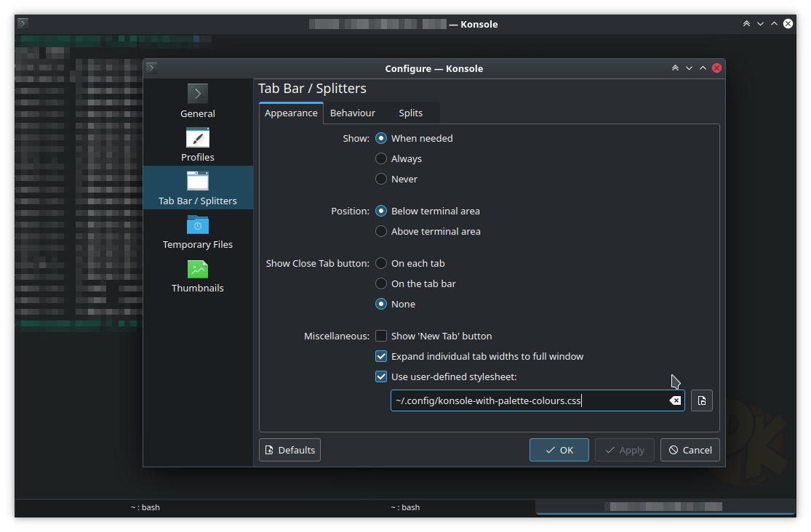This screenshot has width=811, height=532.
Task: Switch to the first '~ : bash' tab
Action: (145, 507)
